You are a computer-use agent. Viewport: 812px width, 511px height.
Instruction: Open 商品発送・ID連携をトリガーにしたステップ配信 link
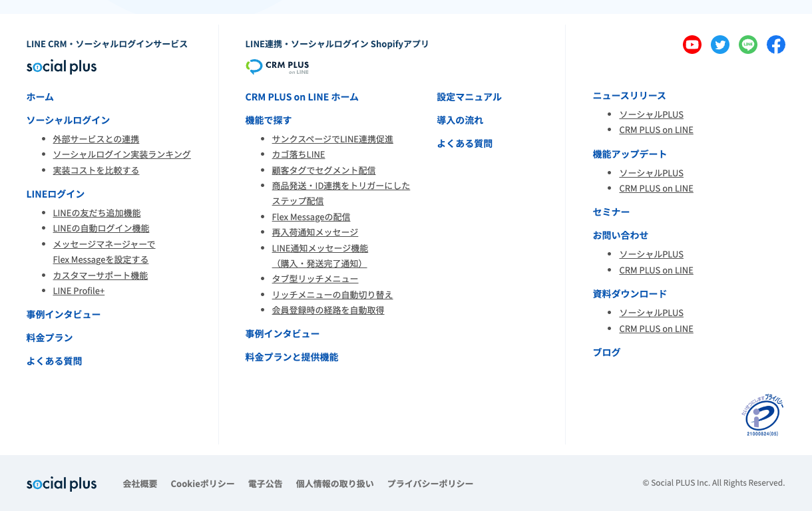pyautogui.click(x=341, y=194)
